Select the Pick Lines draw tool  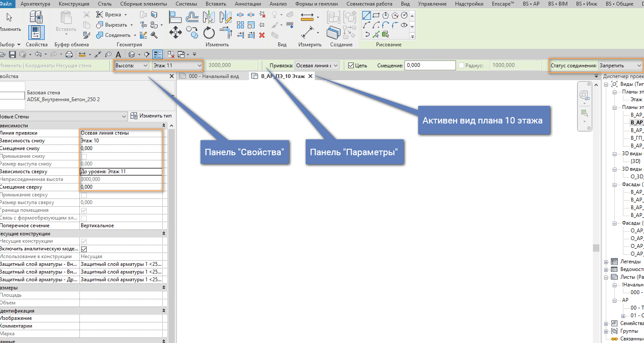tap(376, 34)
